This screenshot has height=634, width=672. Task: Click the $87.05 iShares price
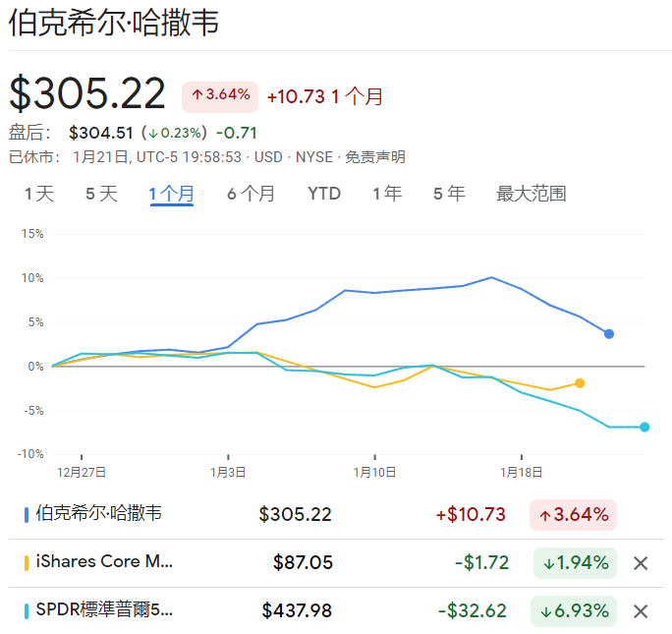click(x=303, y=562)
